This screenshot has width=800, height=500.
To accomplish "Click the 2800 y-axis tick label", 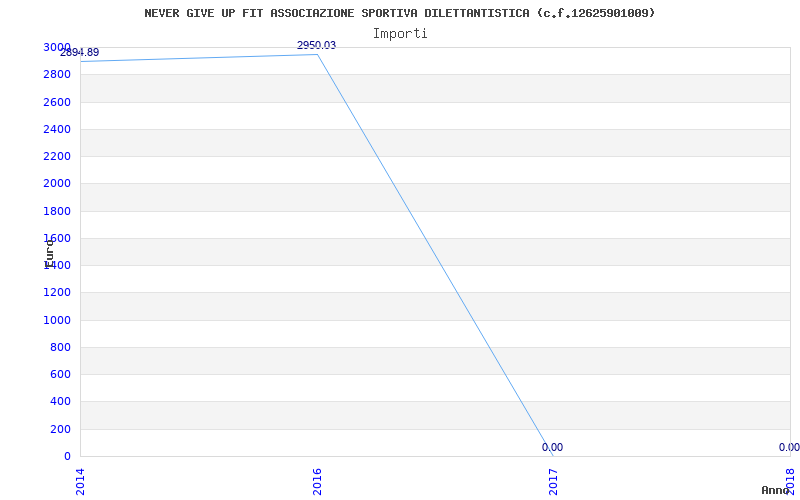I will tap(57, 74).
